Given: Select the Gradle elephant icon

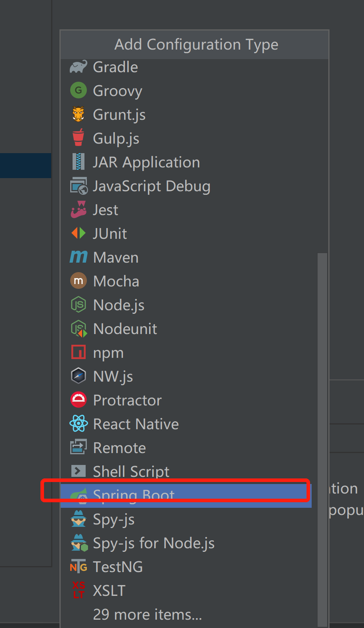Looking at the screenshot, I should [78, 67].
